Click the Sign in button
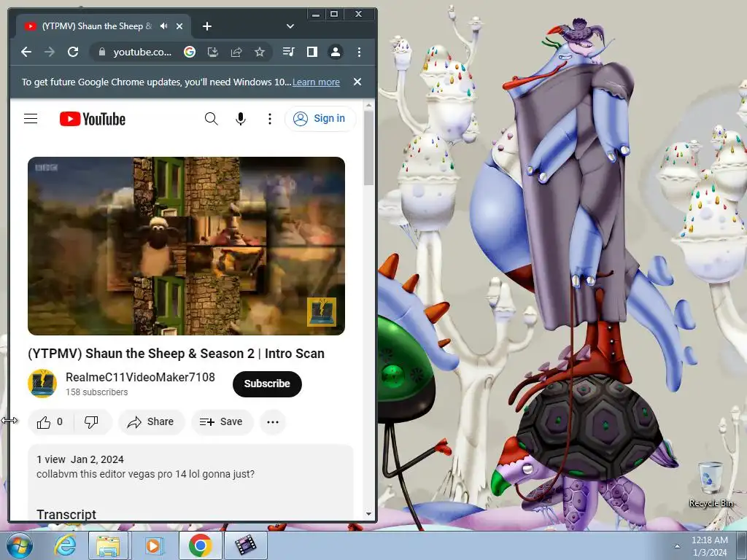The height and width of the screenshot is (560, 747). (x=320, y=119)
